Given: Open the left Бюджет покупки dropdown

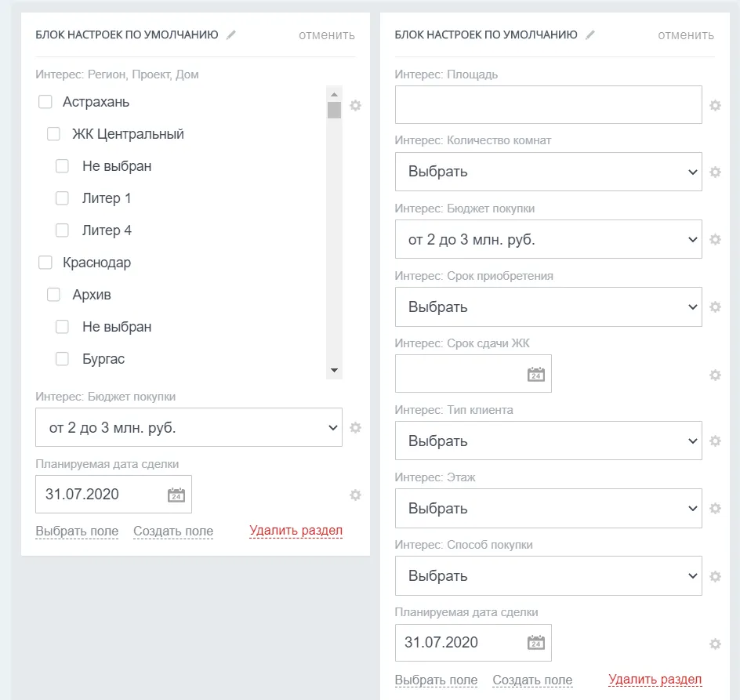Looking at the screenshot, I should (188, 428).
